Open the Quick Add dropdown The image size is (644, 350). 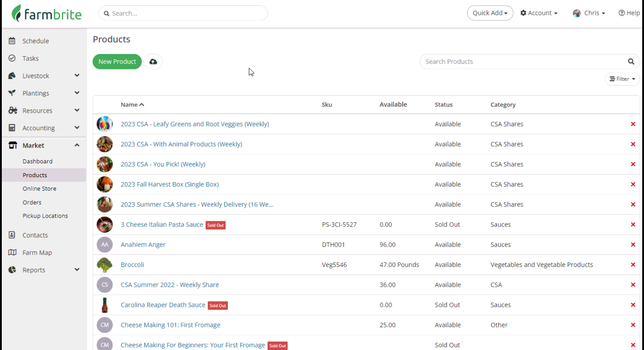coord(490,13)
